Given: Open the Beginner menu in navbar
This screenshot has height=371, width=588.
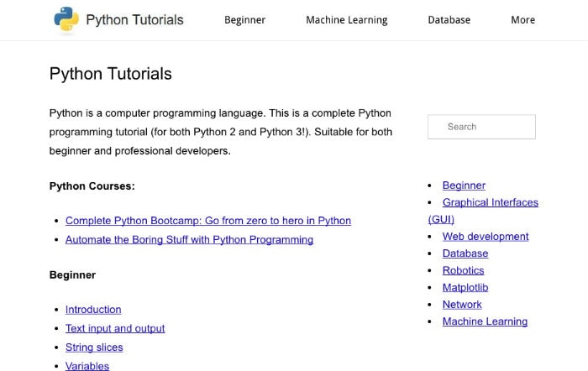Looking at the screenshot, I should click(x=245, y=20).
